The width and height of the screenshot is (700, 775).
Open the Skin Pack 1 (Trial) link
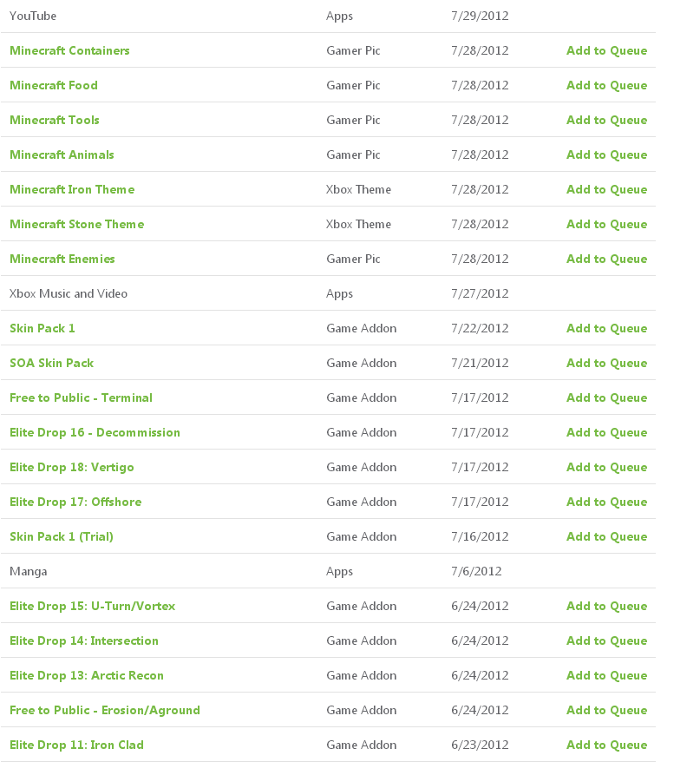point(62,536)
